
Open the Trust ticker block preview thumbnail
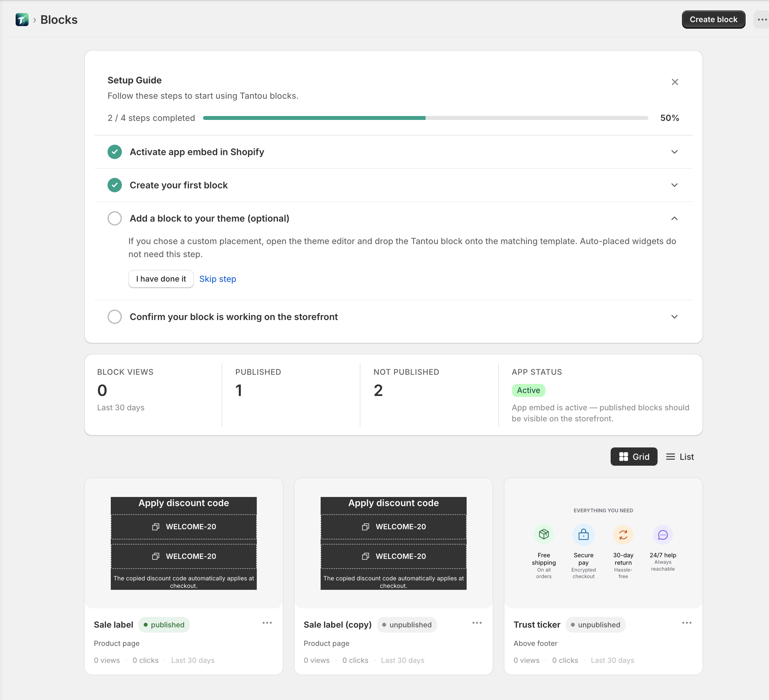point(603,543)
